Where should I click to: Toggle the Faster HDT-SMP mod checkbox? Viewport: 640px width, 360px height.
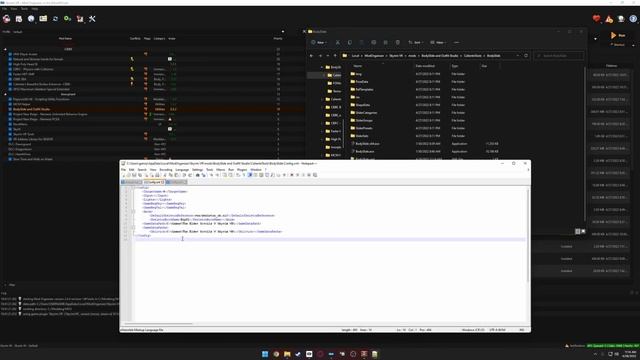10,74
